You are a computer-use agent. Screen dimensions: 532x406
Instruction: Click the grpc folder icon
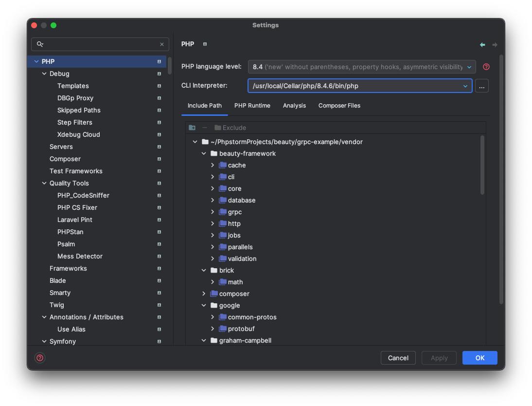(x=223, y=212)
